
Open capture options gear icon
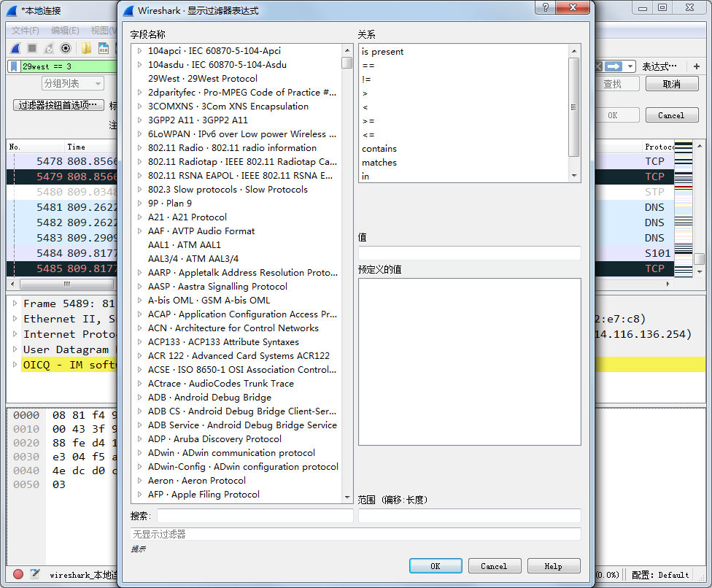click(66, 48)
